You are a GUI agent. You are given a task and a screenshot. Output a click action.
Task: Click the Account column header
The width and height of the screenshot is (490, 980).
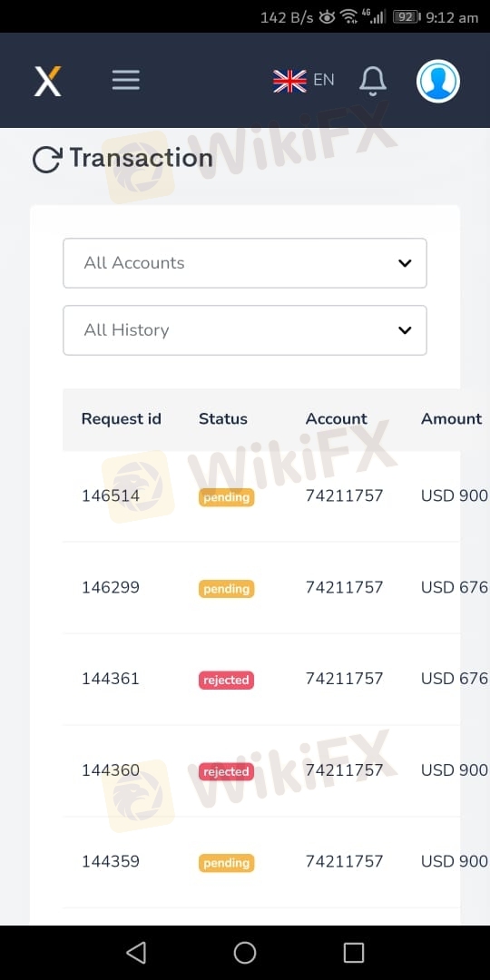337,418
